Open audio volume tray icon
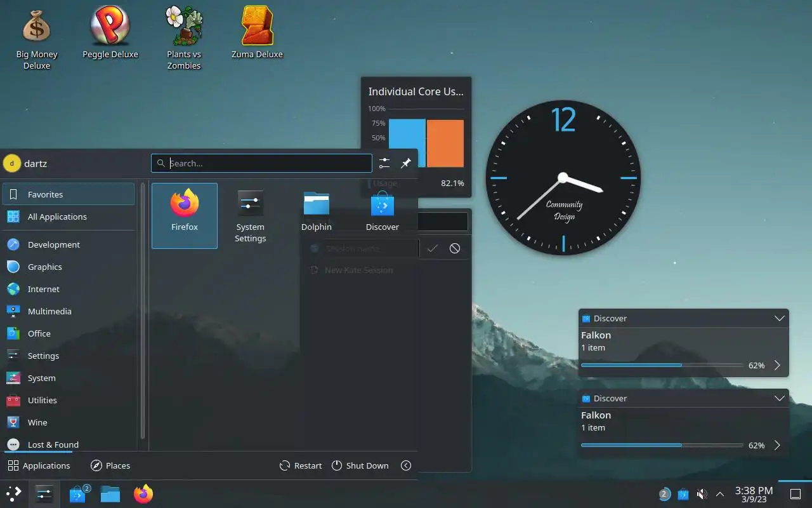The width and height of the screenshot is (812, 508). (x=702, y=494)
